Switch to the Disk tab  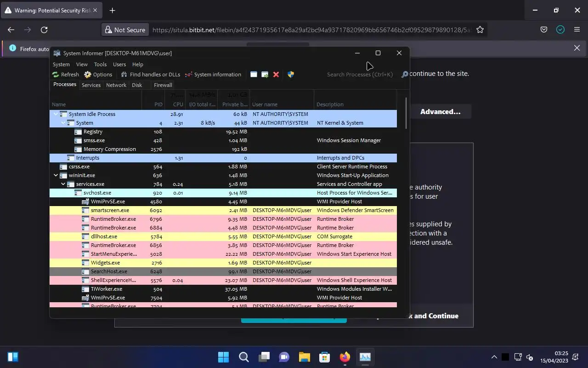pyautogui.click(x=137, y=85)
